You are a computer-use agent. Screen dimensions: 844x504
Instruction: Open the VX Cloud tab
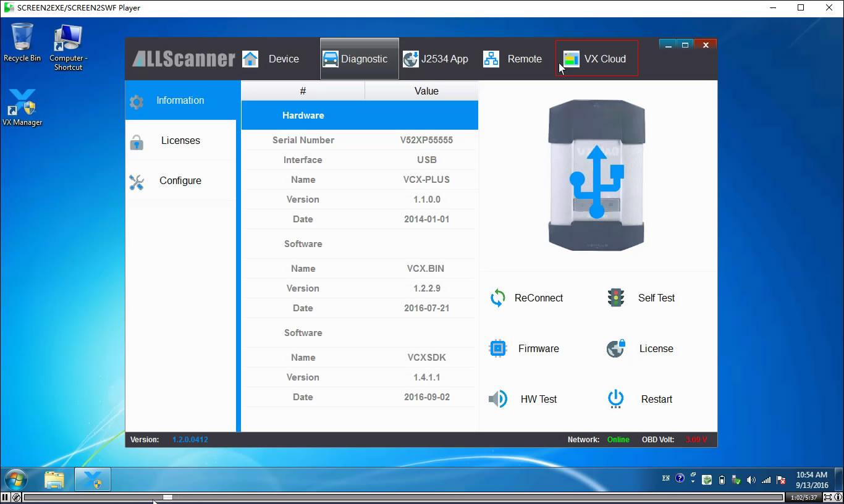pyautogui.click(x=596, y=59)
